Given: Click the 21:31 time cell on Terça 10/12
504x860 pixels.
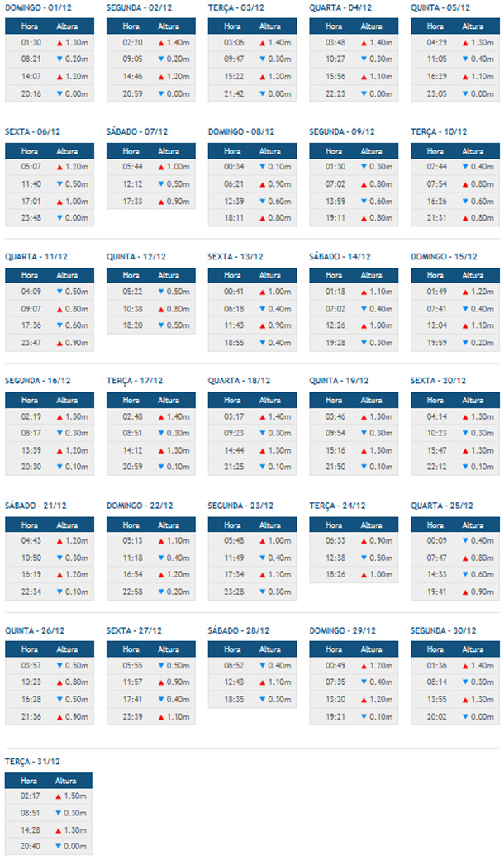Looking at the screenshot, I should (438, 218).
